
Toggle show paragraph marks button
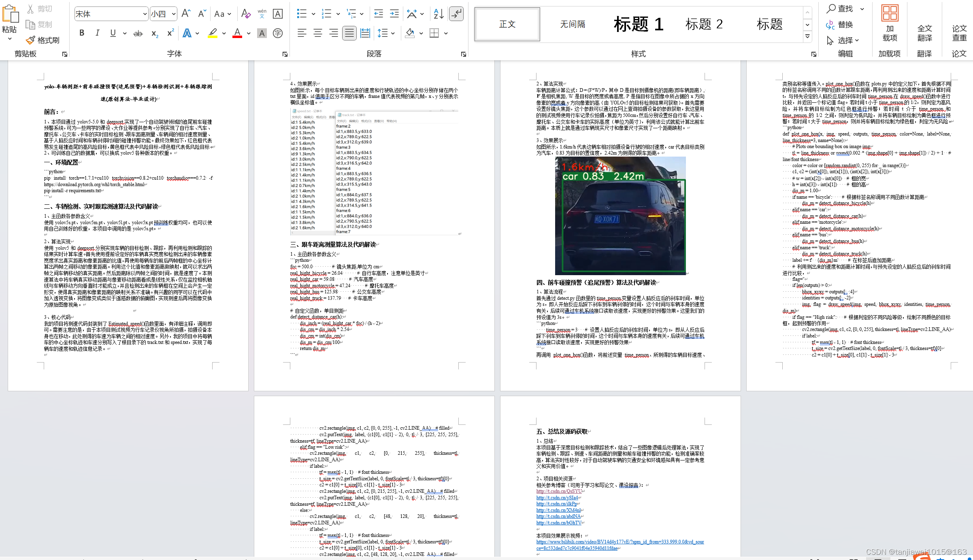coord(456,14)
